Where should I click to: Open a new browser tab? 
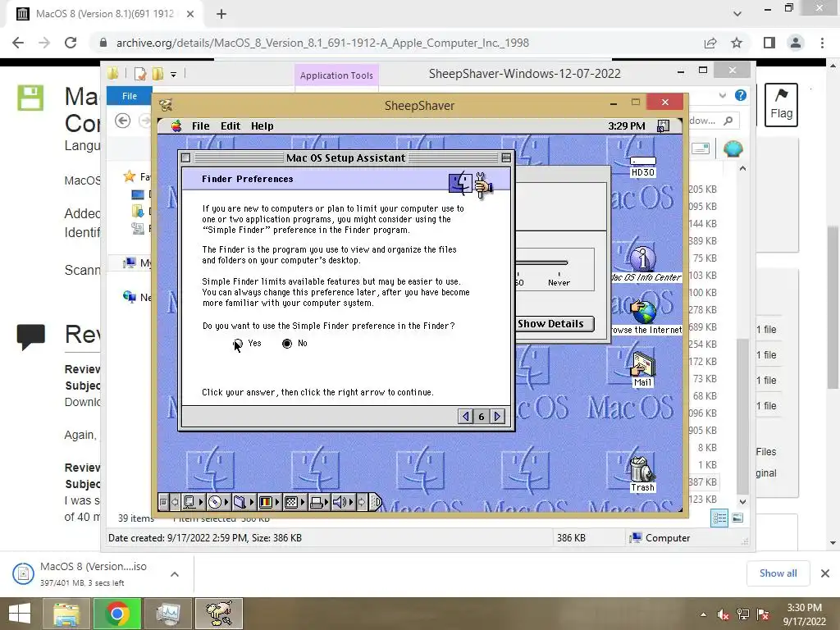click(x=221, y=15)
